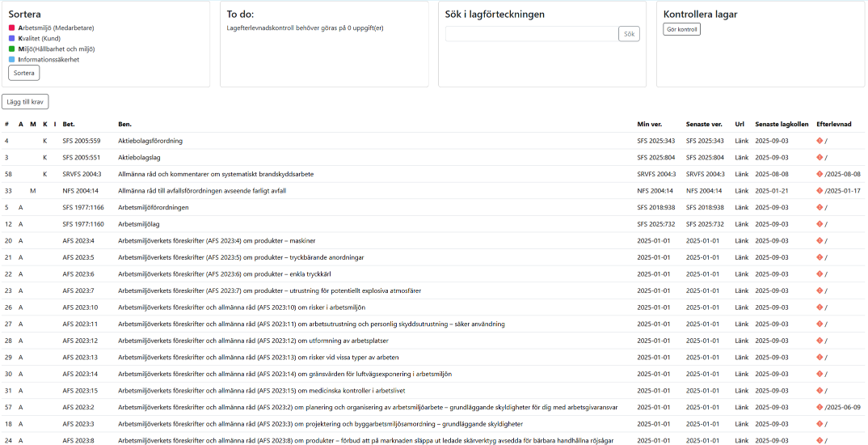Click the warning icon on AFS 2023:2 row
Image resolution: width=868 pixels, height=445 pixels.
point(820,407)
